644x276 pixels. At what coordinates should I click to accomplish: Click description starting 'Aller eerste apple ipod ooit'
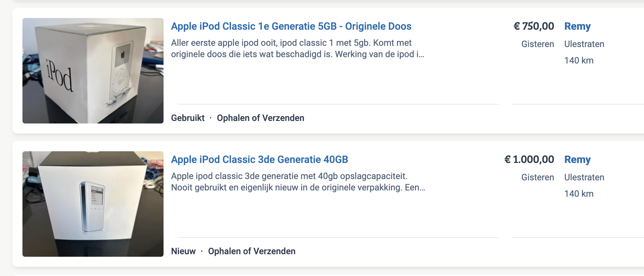click(x=298, y=49)
